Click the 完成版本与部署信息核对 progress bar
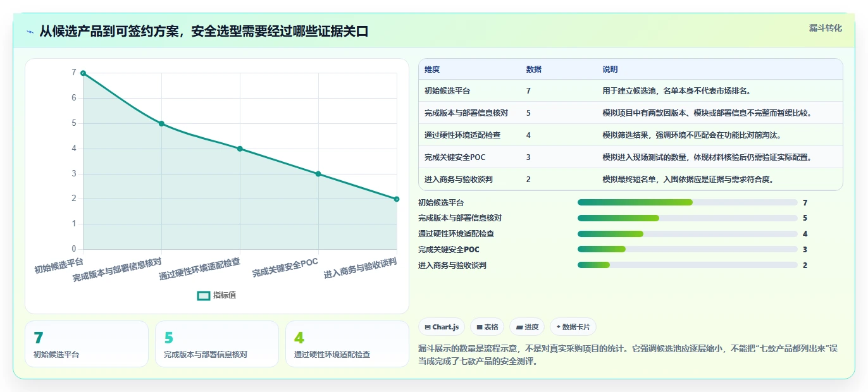Screen dimensions: 868x392 point(688,218)
